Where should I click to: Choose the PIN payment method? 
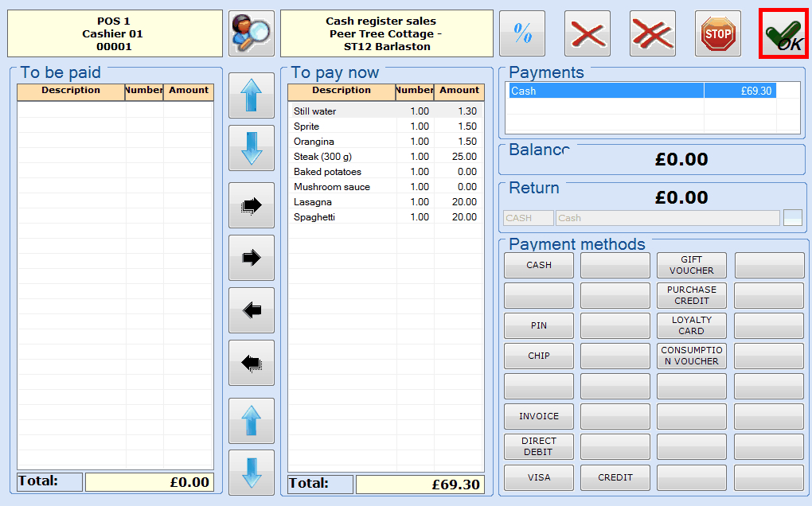539,326
